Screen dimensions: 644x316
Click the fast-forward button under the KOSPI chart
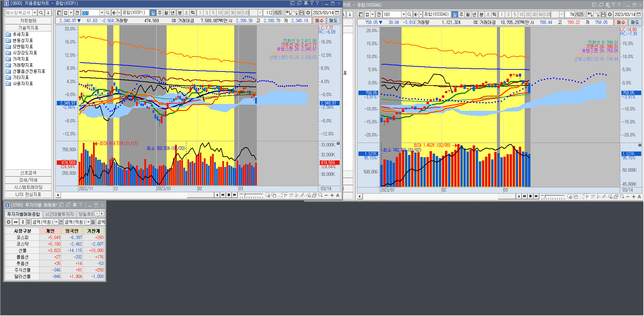[235, 195]
